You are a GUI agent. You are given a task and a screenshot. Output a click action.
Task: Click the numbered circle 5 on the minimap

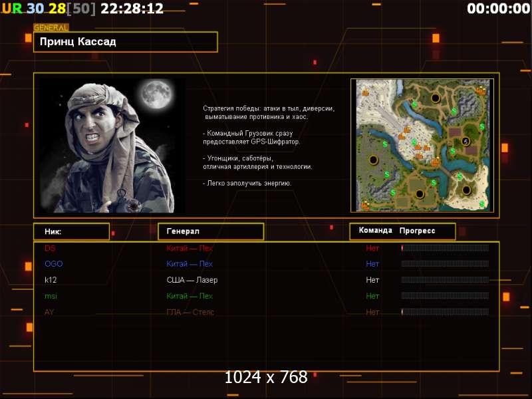pyautogui.click(x=465, y=142)
